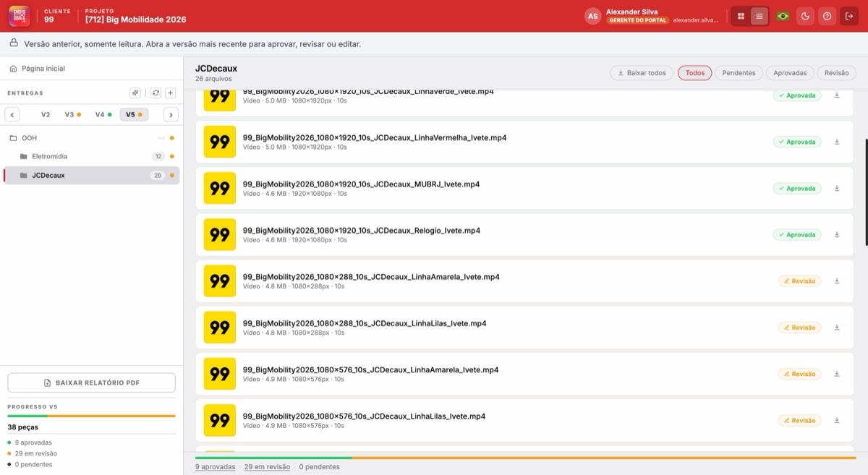868x475 pixels.
Task: Filter by Todos
Action: [x=695, y=73]
